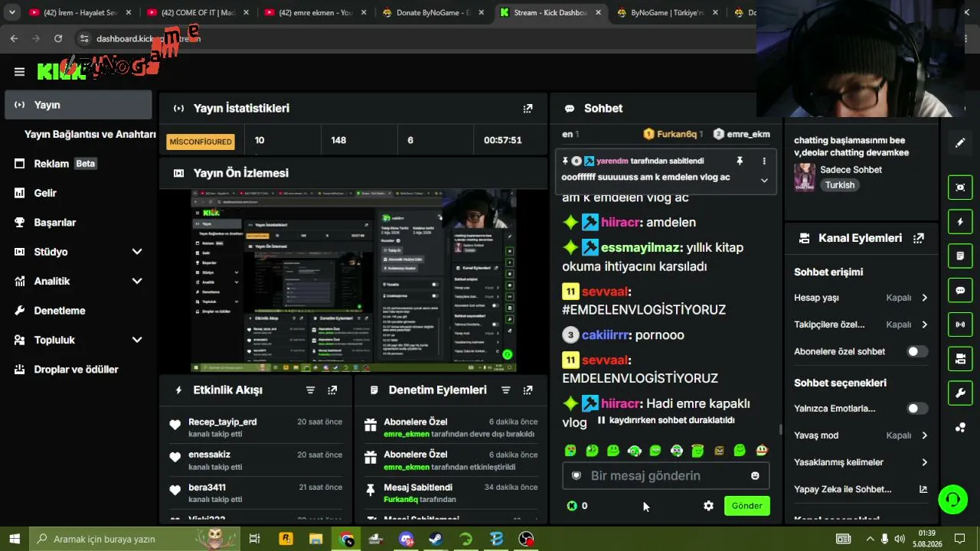Click hiiracr username on the amdelen message
This screenshot has height=551, width=980.
click(622, 223)
